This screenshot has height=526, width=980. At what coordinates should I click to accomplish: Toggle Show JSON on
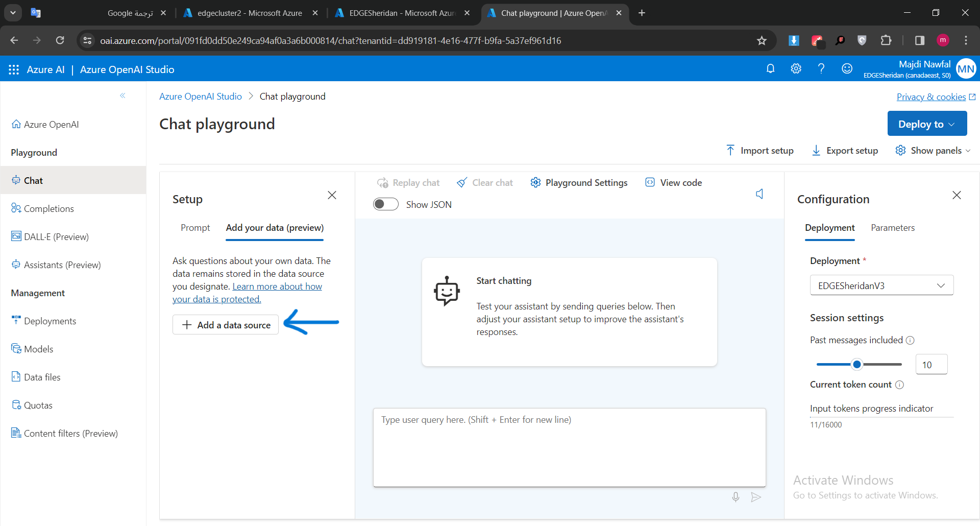tap(386, 204)
